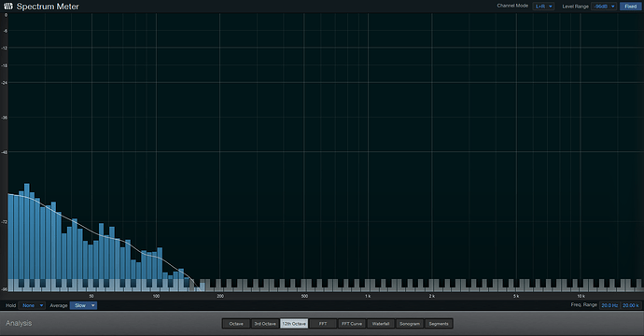
Task: Click the 5 k frequency axis label
Action: (x=516, y=296)
